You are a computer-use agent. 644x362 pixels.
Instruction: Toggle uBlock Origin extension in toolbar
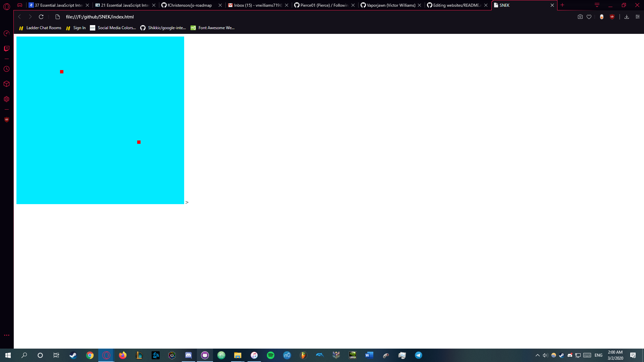tap(612, 17)
